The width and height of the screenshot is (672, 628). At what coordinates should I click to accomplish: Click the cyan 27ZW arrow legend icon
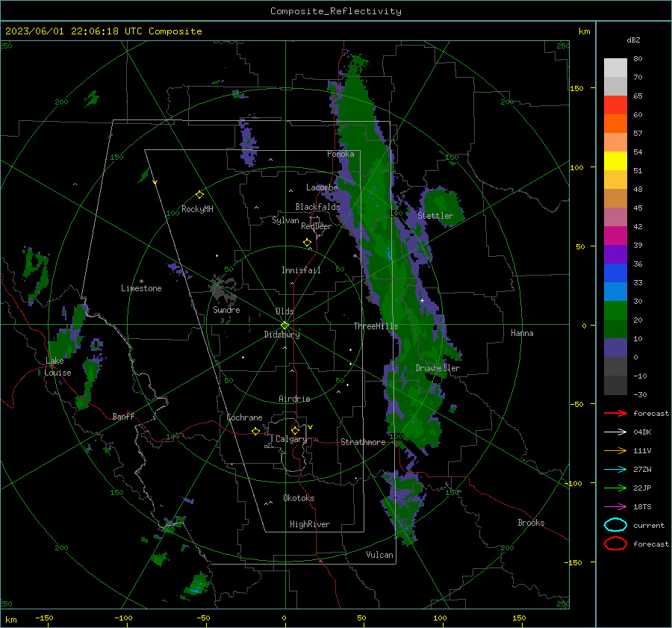point(615,470)
